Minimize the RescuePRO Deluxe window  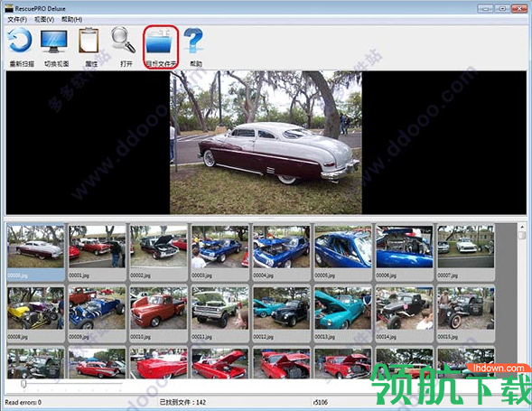[x=486, y=8]
